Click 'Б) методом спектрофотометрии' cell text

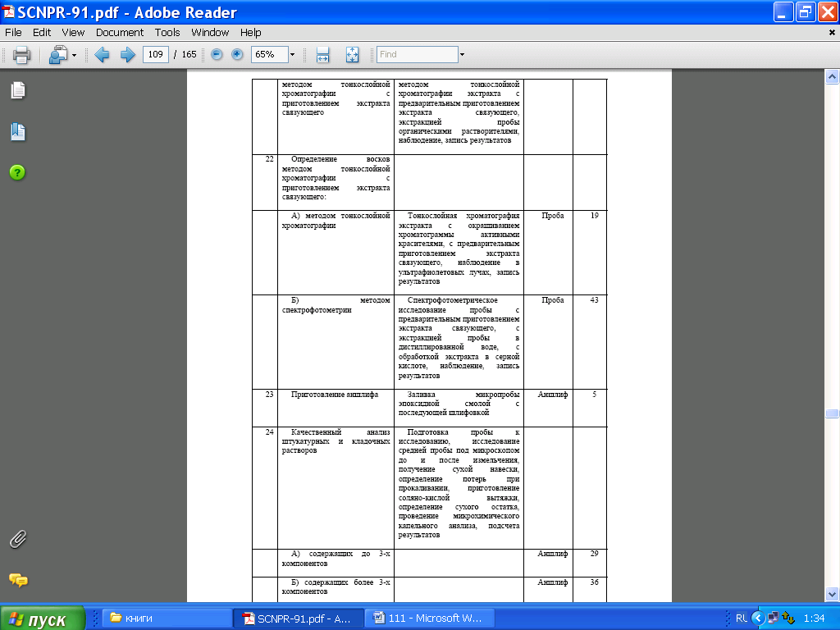pos(336,305)
